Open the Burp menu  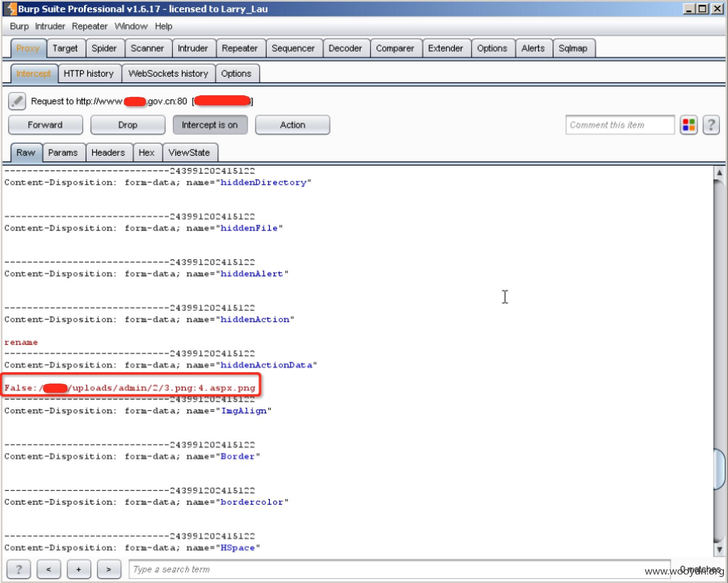(19, 26)
